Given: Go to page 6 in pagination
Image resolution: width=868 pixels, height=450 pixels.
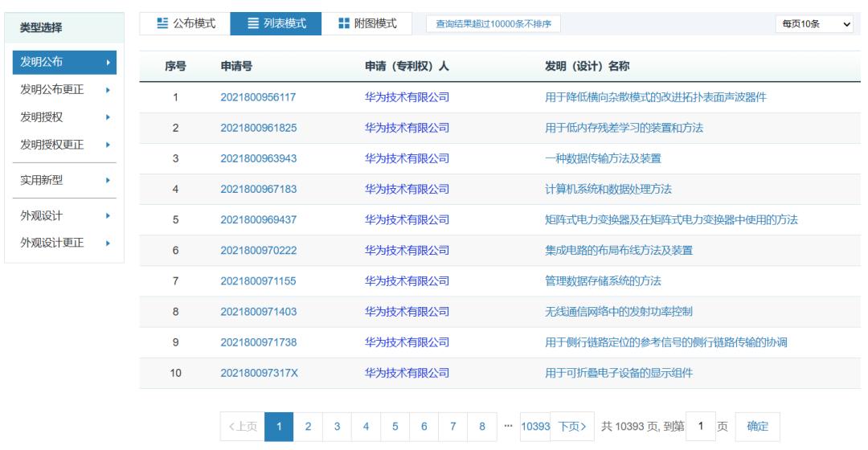Looking at the screenshot, I should click(424, 426).
